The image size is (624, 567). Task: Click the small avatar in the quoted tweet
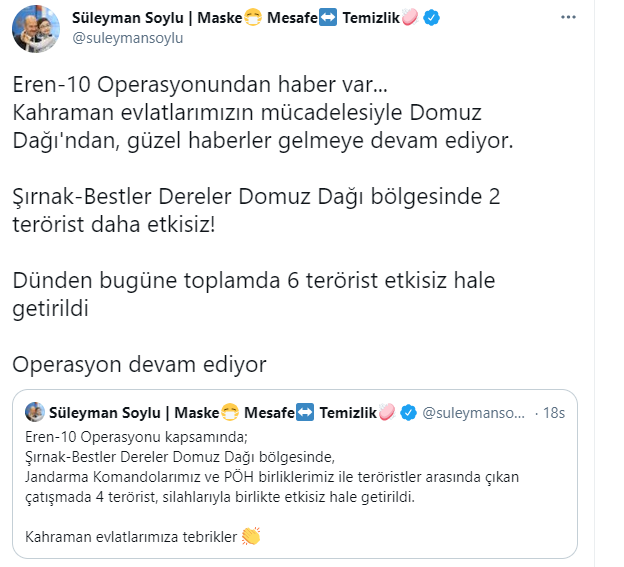[33, 413]
